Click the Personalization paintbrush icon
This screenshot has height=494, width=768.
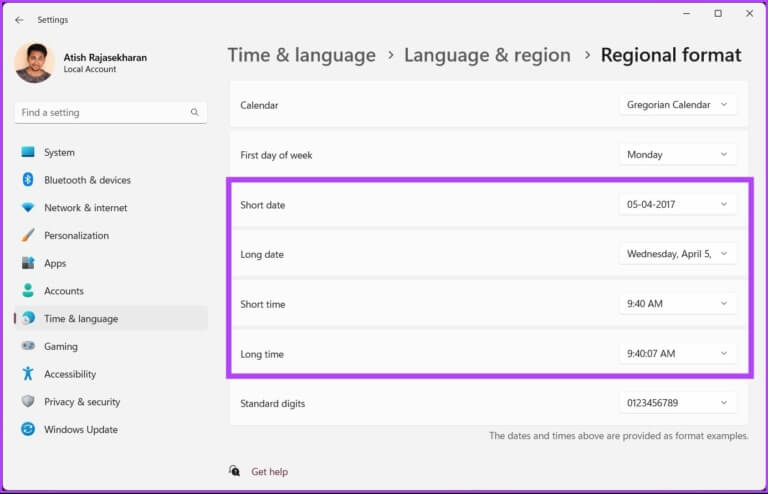[x=28, y=235]
